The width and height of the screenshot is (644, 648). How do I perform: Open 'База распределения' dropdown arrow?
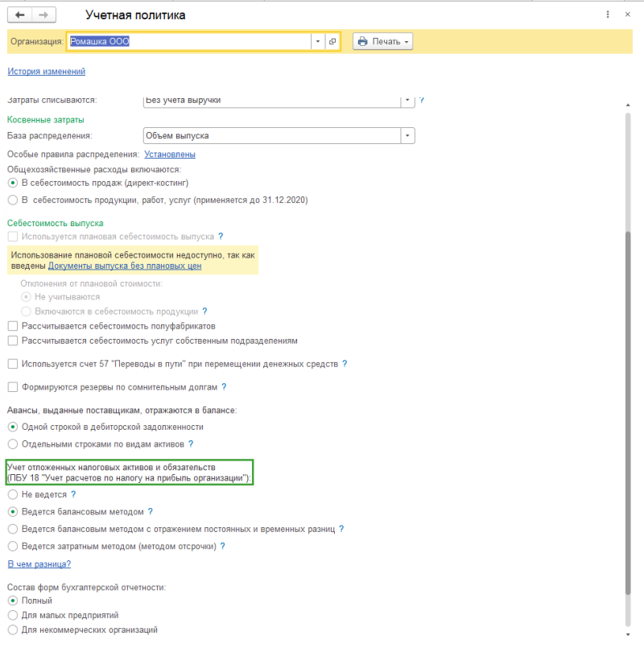click(x=407, y=135)
